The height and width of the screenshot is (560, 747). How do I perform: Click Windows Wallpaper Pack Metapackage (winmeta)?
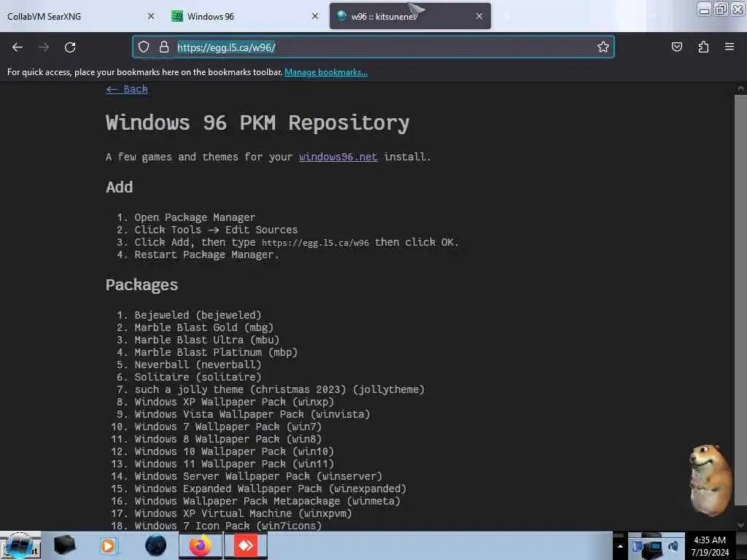267,501
